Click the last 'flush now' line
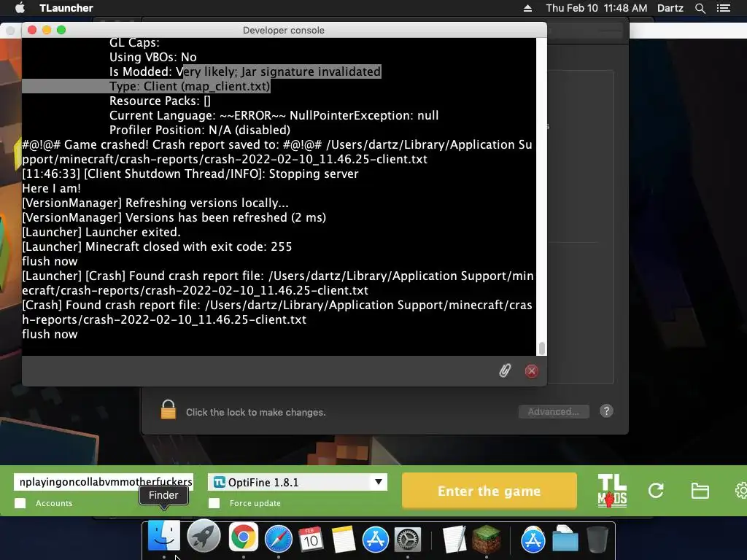747x560 pixels. [50, 334]
